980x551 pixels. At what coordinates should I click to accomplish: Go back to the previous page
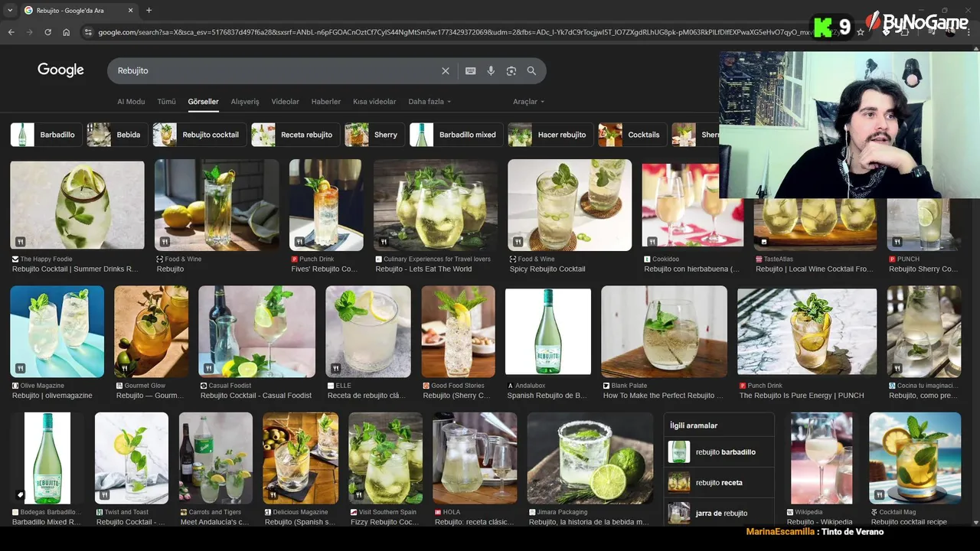click(x=11, y=32)
